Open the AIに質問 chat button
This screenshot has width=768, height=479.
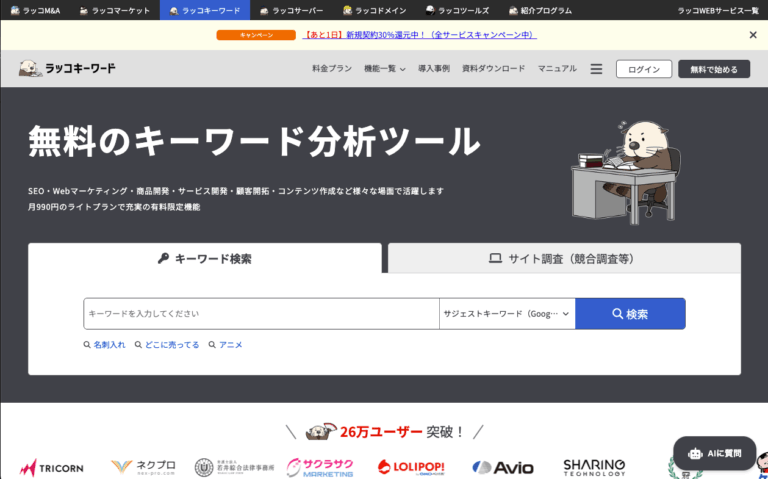715,454
